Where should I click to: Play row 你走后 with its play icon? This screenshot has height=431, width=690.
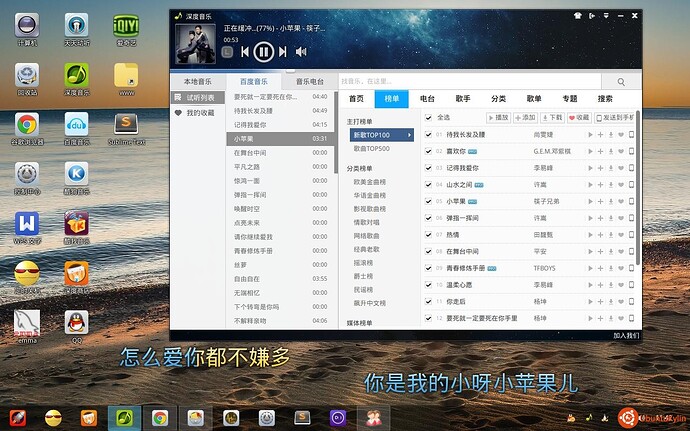(590, 302)
